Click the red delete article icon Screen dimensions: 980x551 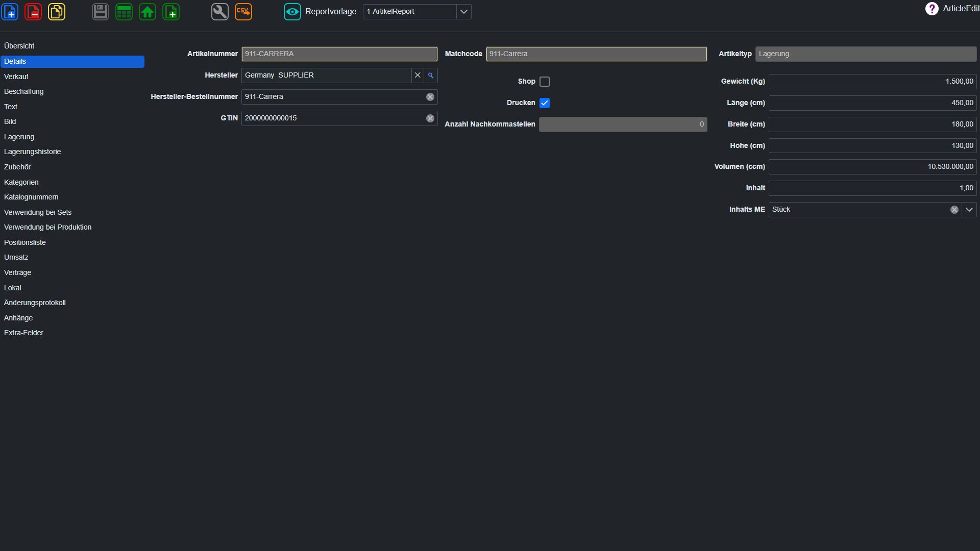(33, 12)
